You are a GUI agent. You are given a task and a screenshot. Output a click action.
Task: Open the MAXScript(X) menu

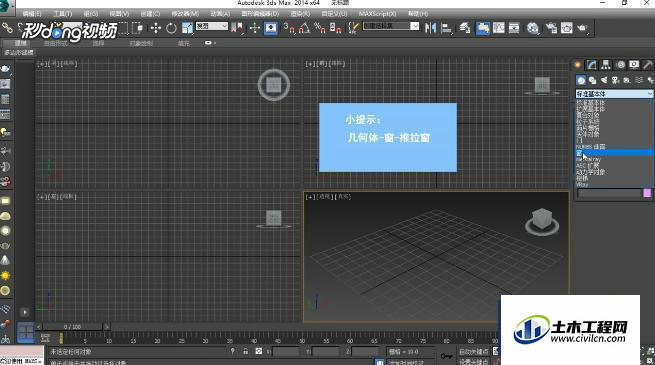[377, 14]
